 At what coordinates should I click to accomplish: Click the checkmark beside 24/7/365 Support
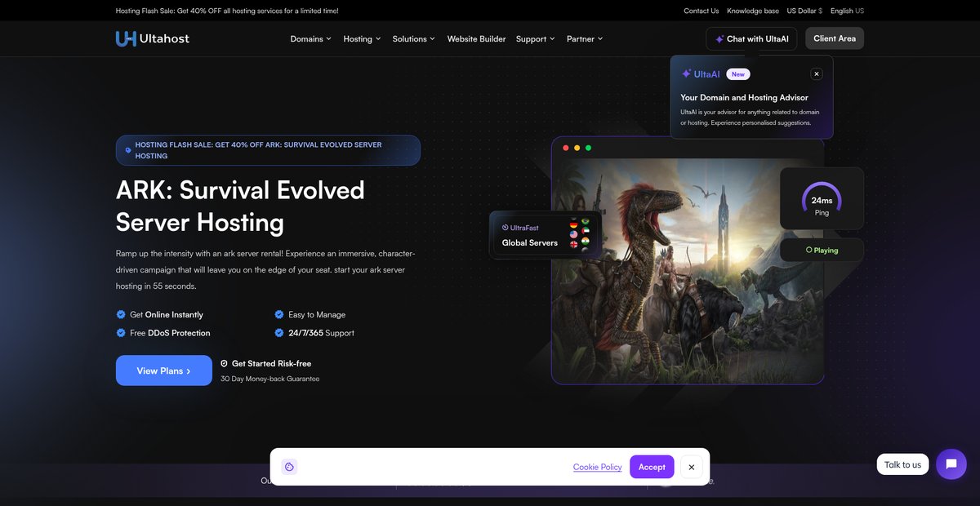tap(279, 333)
